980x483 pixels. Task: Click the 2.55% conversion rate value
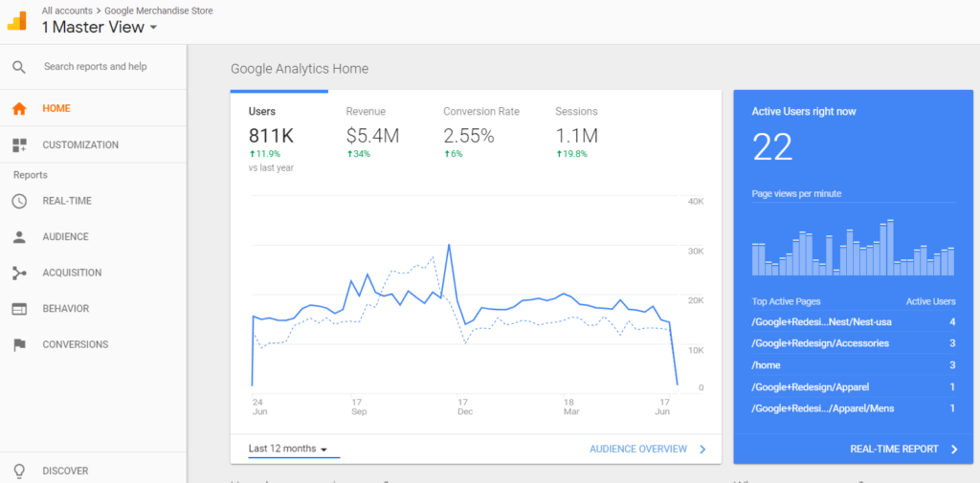469,136
